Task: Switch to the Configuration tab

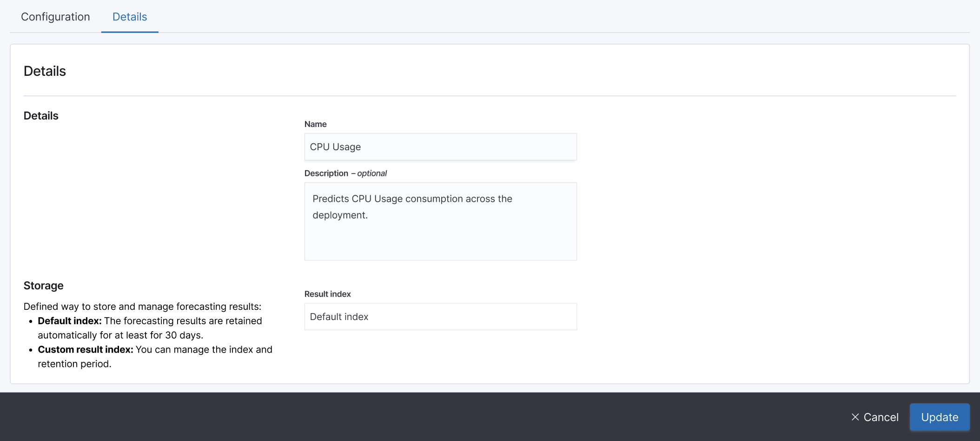Action: point(55,17)
